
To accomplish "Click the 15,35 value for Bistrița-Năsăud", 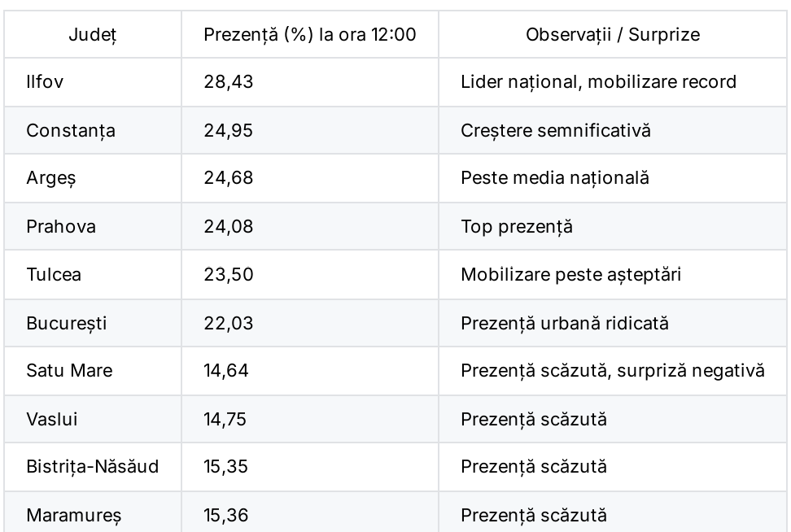I will pos(225,466).
